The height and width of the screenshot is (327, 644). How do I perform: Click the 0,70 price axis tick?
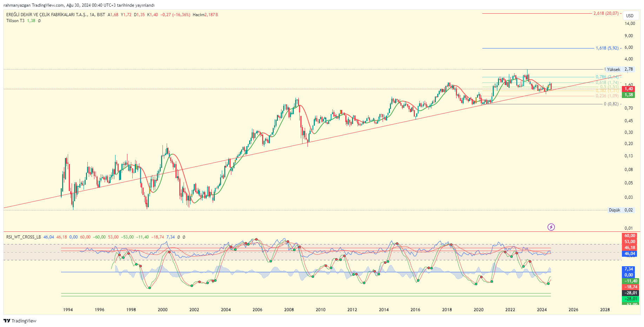[629, 108]
